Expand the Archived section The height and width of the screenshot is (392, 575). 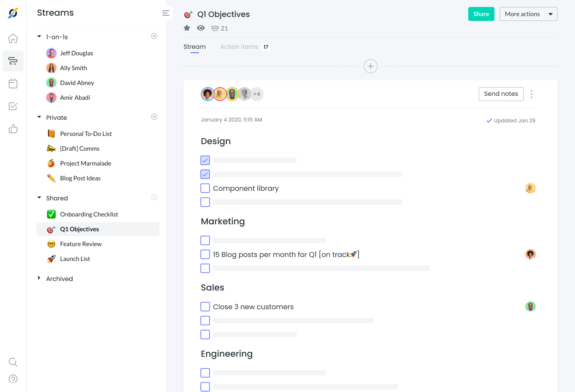(39, 278)
